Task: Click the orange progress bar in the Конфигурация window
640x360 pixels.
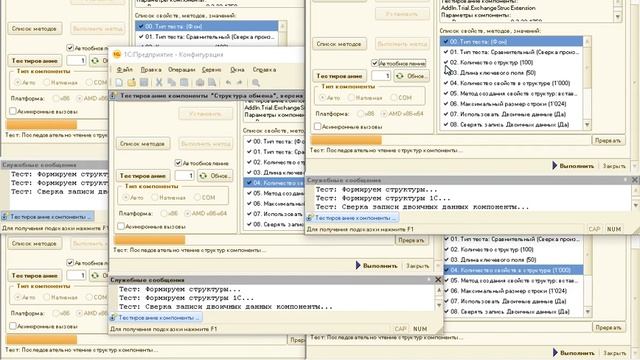Action: (149, 240)
